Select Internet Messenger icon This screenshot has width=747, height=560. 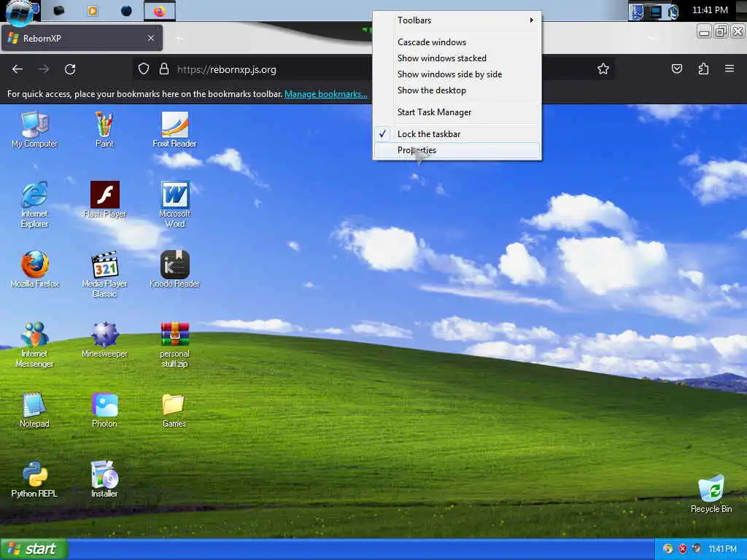[x=34, y=344]
